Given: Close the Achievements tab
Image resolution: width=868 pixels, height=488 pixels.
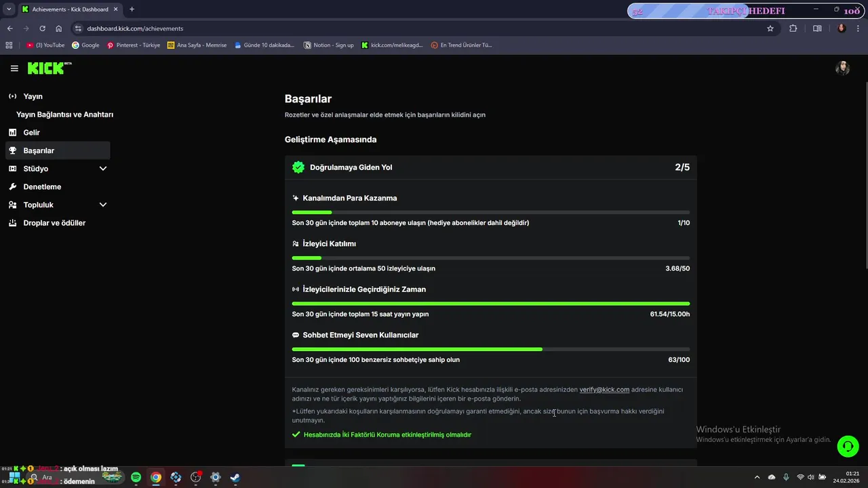Looking at the screenshot, I should pyautogui.click(x=115, y=9).
